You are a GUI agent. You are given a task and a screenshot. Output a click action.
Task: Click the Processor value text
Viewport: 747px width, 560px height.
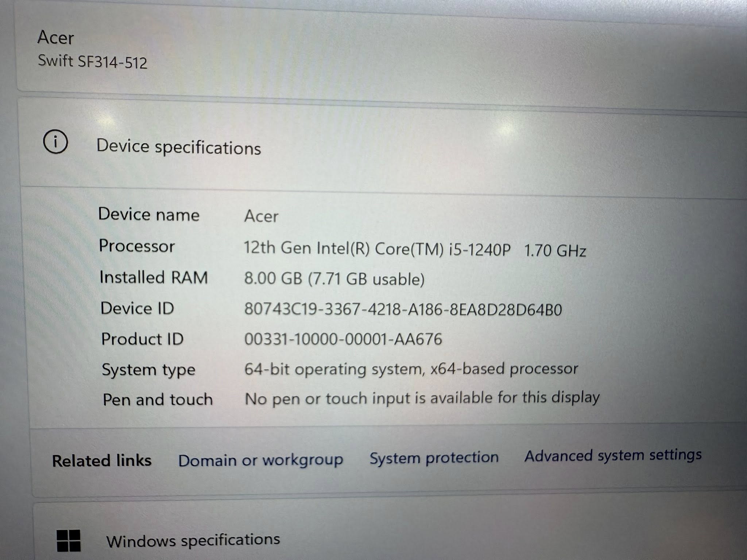(x=415, y=249)
